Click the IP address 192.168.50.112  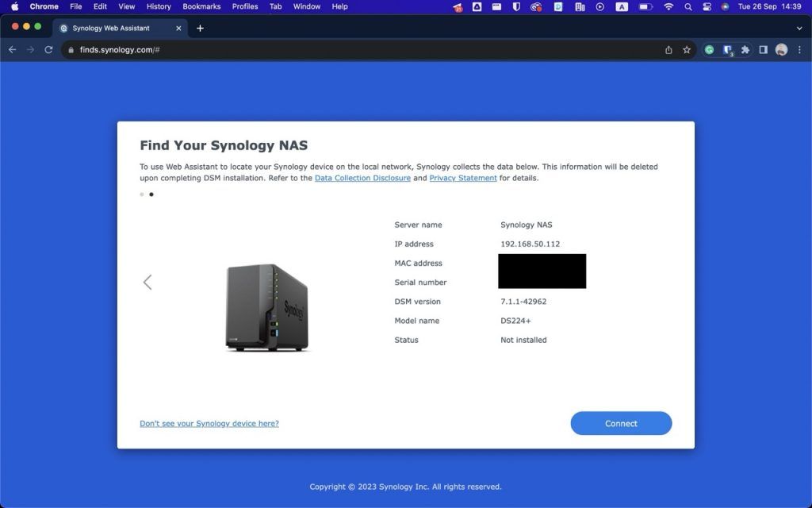coord(530,244)
